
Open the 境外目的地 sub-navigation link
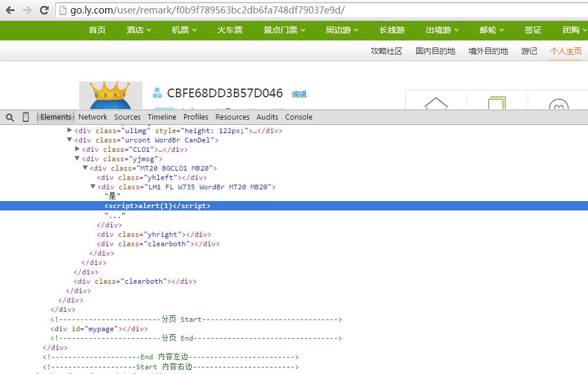(x=488, y=51)
